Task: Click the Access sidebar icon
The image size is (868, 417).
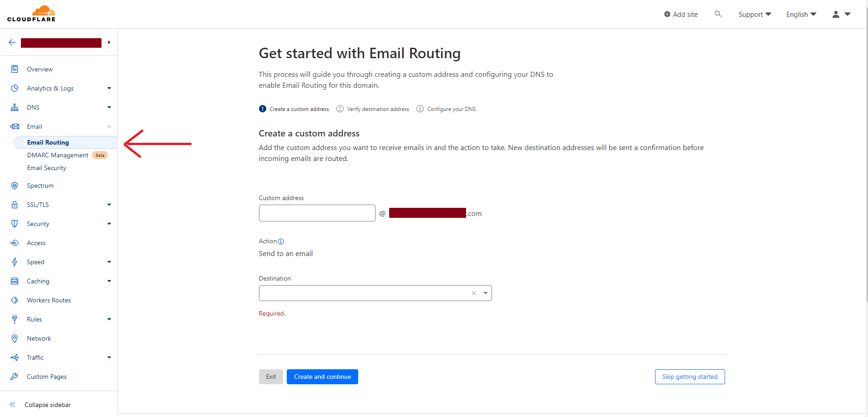Action: click(x=15, y=242)
